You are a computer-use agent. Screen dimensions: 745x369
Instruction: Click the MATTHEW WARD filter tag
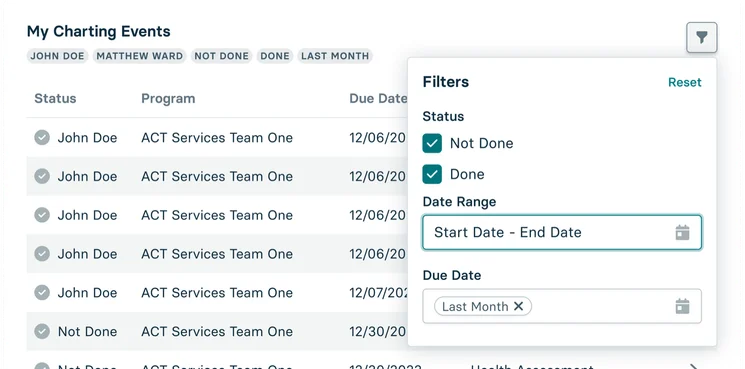point(140,56)
